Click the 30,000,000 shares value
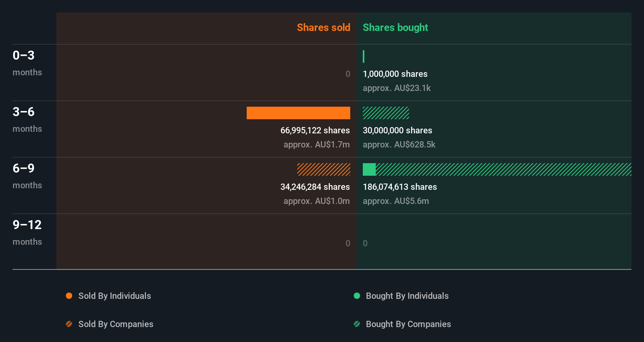644x342 pixels. coord(397,130)
